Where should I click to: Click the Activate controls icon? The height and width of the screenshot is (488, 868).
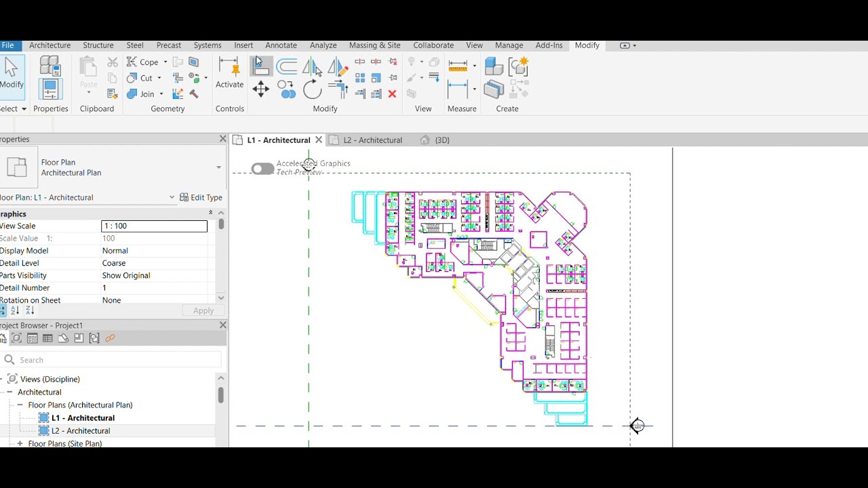229,73
